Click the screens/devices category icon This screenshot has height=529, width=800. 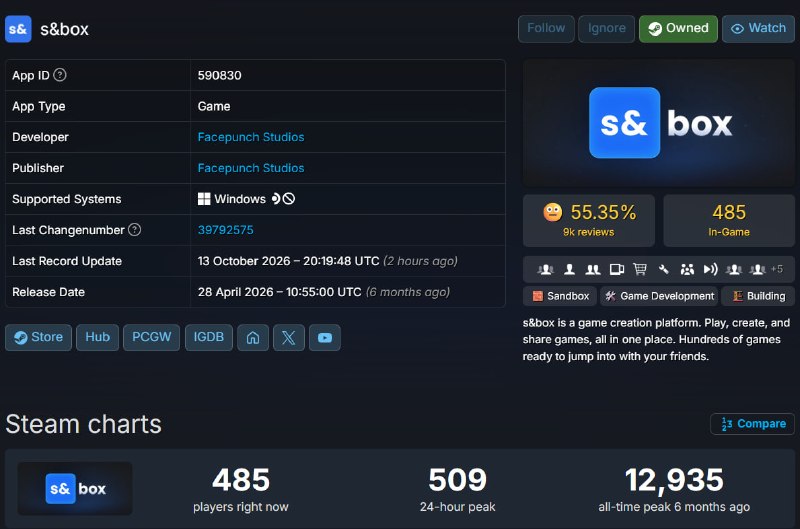(x=616, y=269)
